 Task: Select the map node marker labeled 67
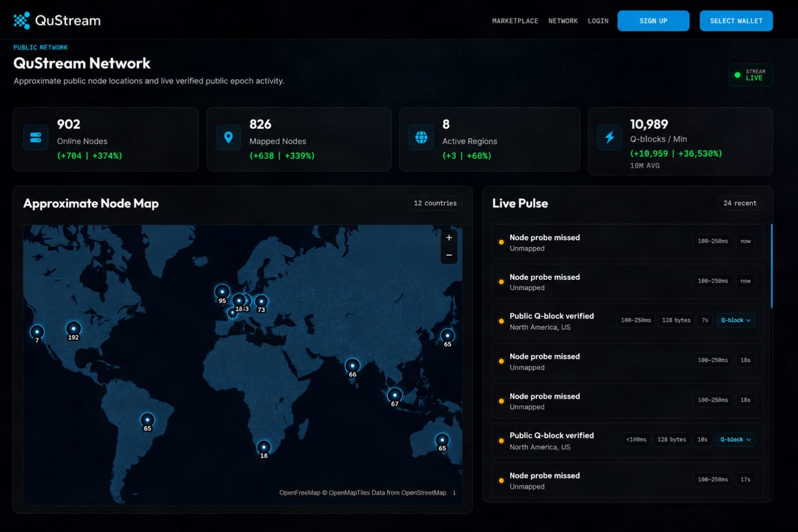395,394
